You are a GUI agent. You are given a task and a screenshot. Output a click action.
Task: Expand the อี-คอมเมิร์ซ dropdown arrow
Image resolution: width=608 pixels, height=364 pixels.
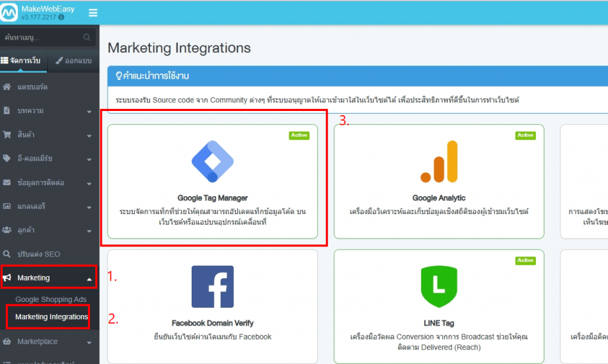[x=89, y=159]
